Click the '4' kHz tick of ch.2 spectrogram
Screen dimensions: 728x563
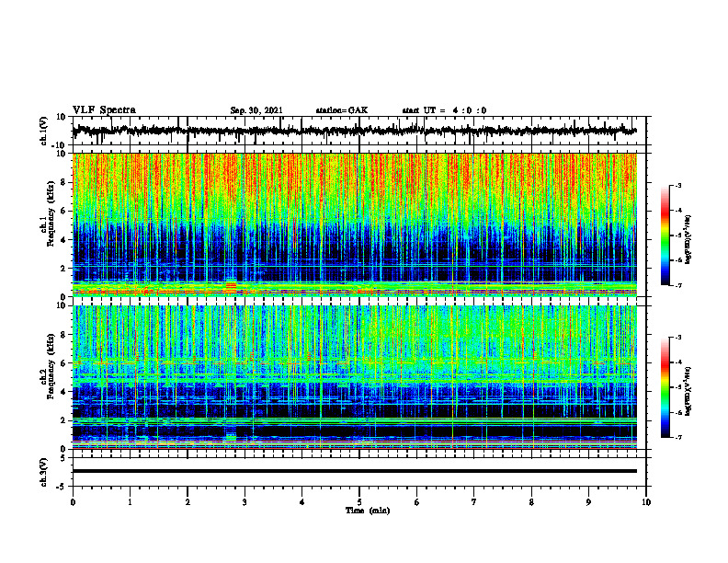(65, 392)
